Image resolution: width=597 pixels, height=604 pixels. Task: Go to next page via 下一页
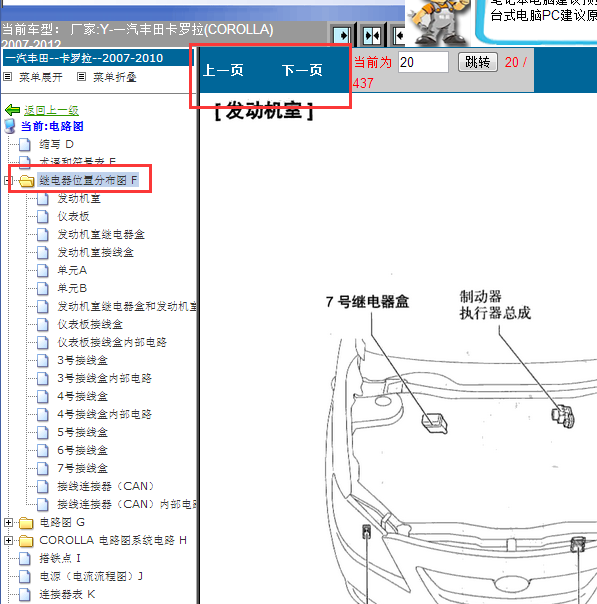302,70
